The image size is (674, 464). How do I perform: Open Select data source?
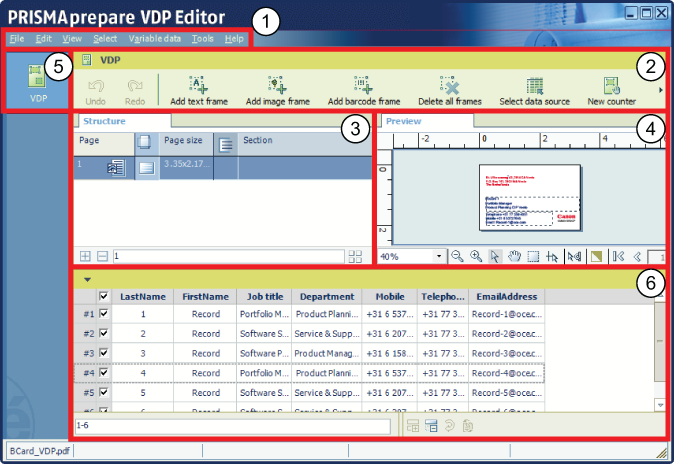tap(535, 90)
